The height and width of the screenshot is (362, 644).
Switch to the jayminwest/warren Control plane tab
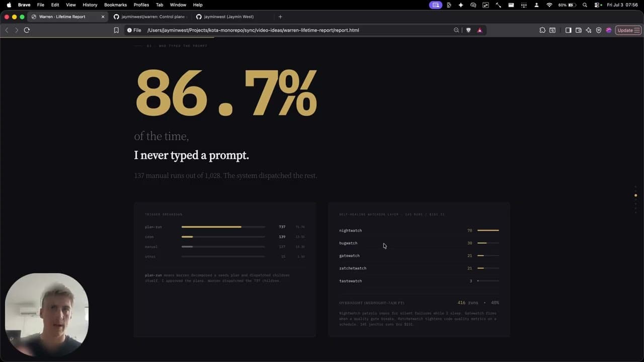click(150, 17)
